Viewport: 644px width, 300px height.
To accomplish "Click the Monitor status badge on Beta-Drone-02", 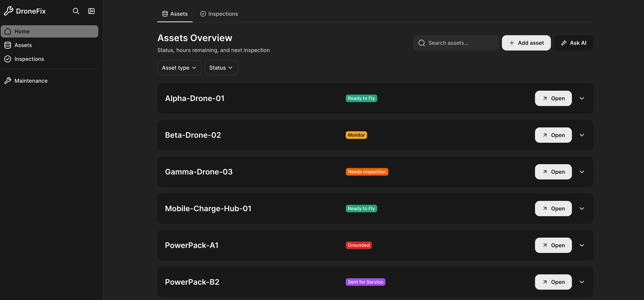I will click(x=356, y=135).
